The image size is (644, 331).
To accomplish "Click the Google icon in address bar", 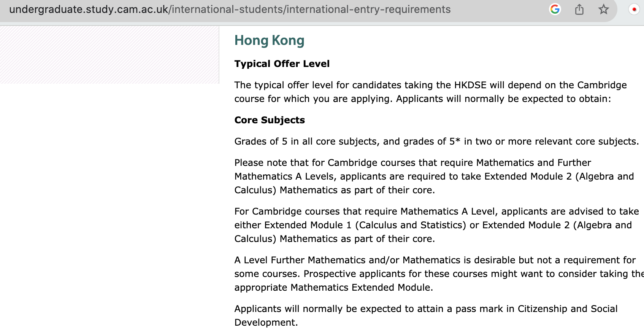I will [x=555, y=9].
